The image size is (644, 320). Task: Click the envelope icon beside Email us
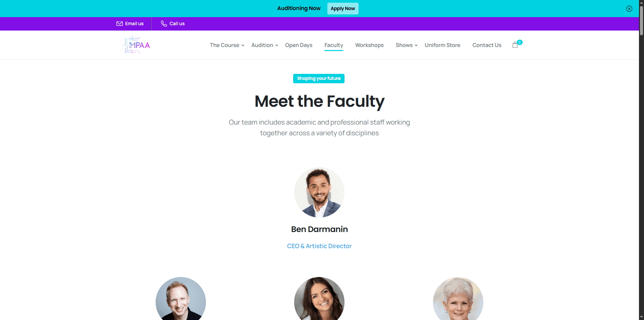click(x=119, y=24)
